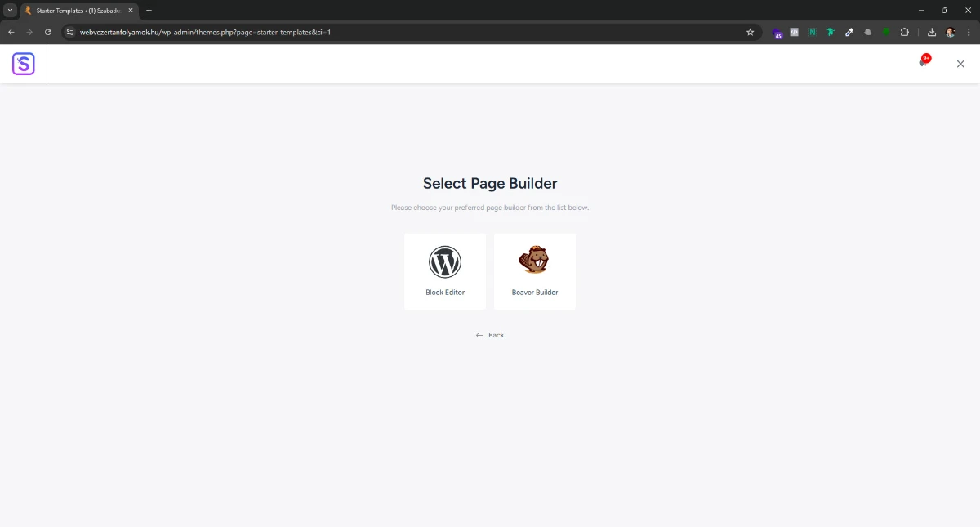Open the gray hat extension
Screen dimensions: 980x527
click(867, 32)
